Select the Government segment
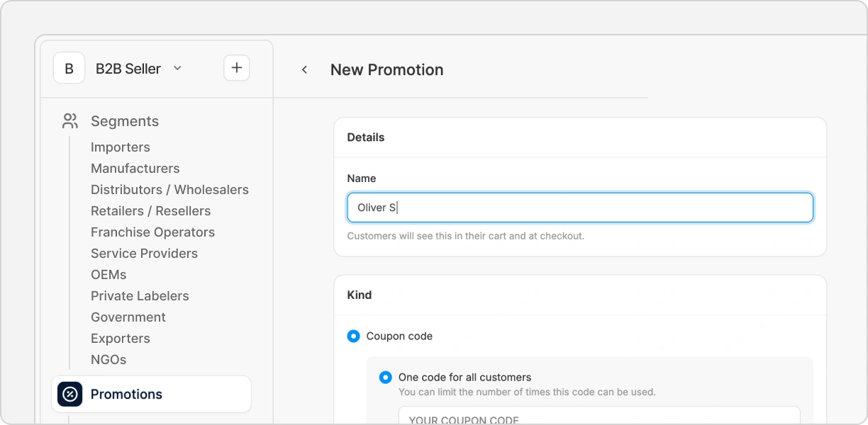The height and width of the screenshot is (425, 868). (x=128, y=317)
